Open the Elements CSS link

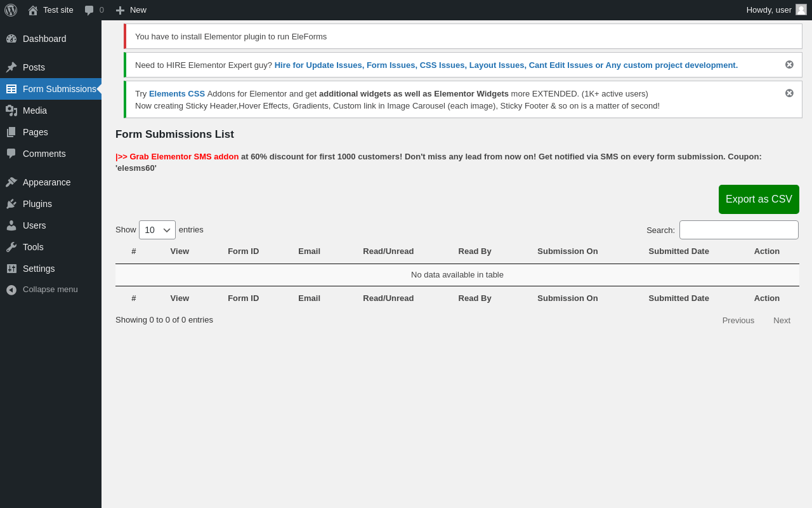click(x=177, y=93)
